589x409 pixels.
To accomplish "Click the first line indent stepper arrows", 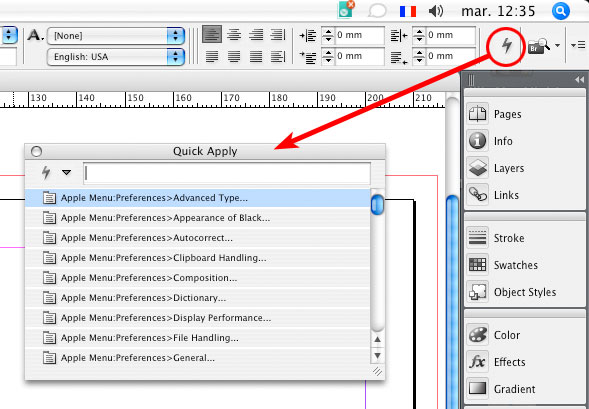I will (x=328, y=57).
